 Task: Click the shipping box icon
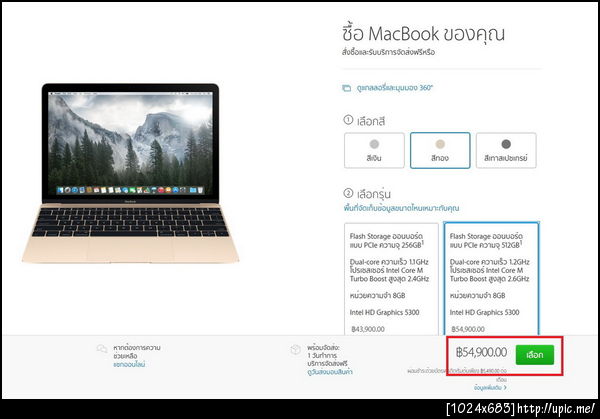(x=295, y=349)
